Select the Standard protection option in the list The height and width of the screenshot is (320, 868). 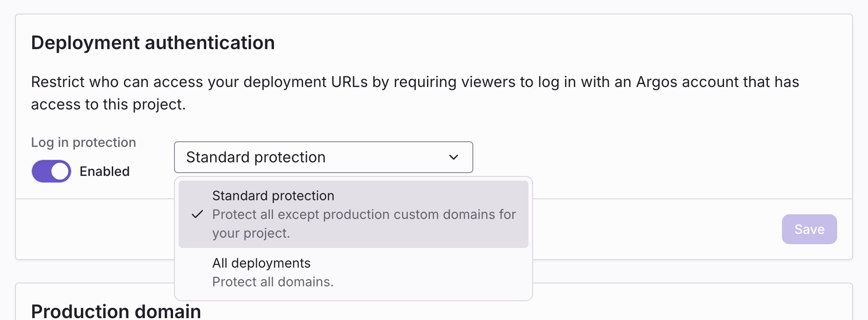point(354,214)
